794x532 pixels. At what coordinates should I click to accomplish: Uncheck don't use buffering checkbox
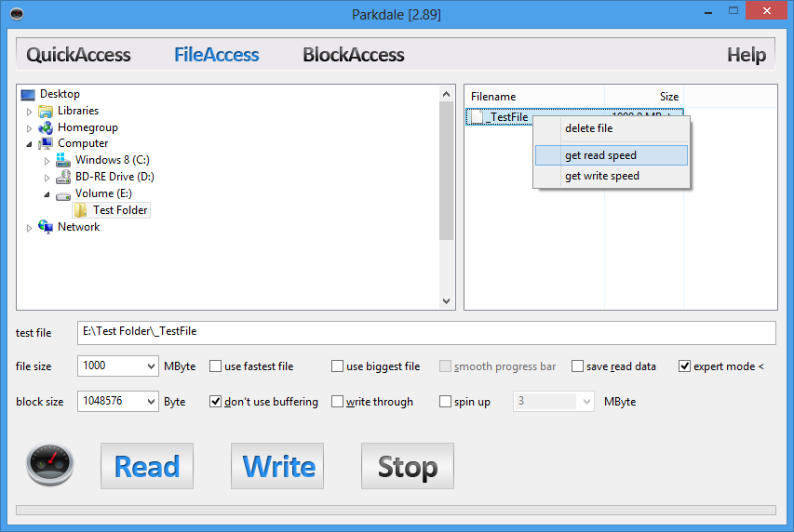point(215,402)
